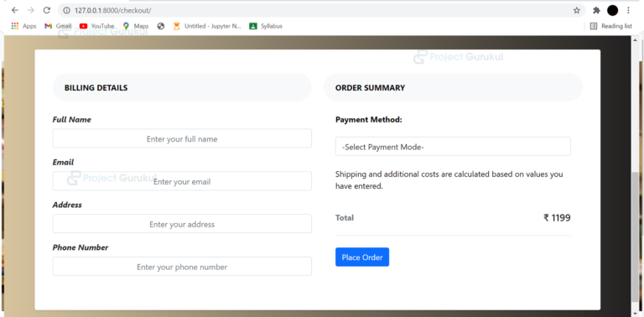Open the extensions puzzle icon
Image resolution: width=644 pixels, height=317 pixels.
click(x=596, y=10)
